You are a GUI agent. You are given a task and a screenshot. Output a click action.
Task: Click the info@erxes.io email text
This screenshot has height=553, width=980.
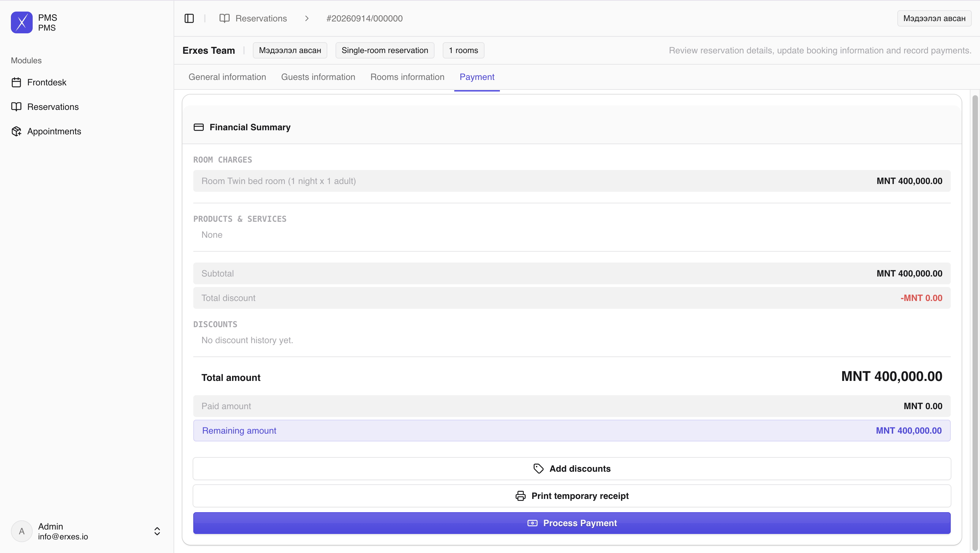[x=63, y=536]
